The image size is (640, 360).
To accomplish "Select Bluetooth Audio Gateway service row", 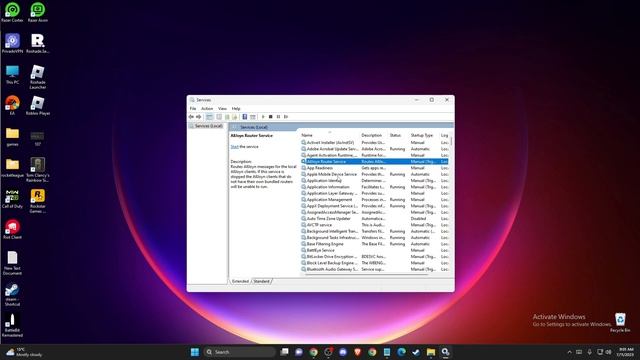I will coord(374,269).
